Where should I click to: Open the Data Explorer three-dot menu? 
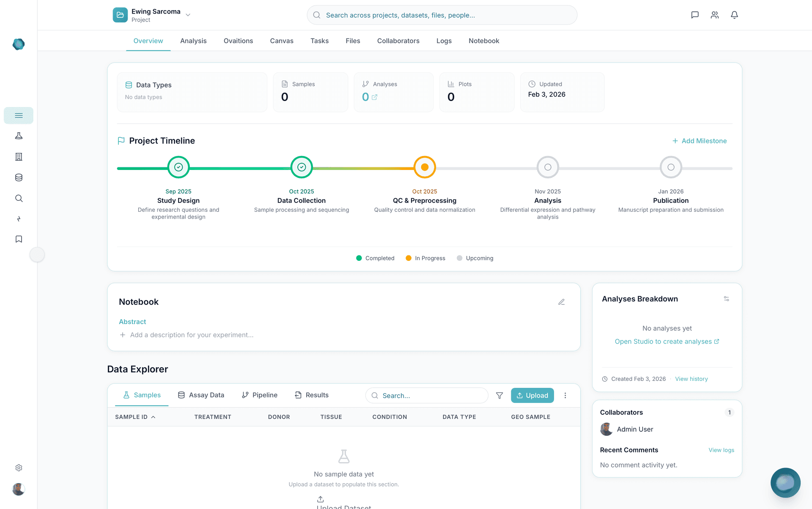coord(565,395)
